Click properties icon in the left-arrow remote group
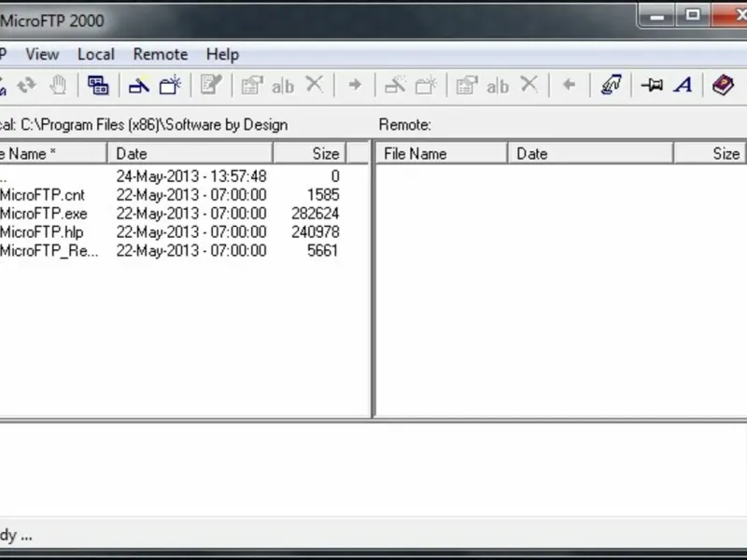Viewport: 747px width, 560px height. 467,86
